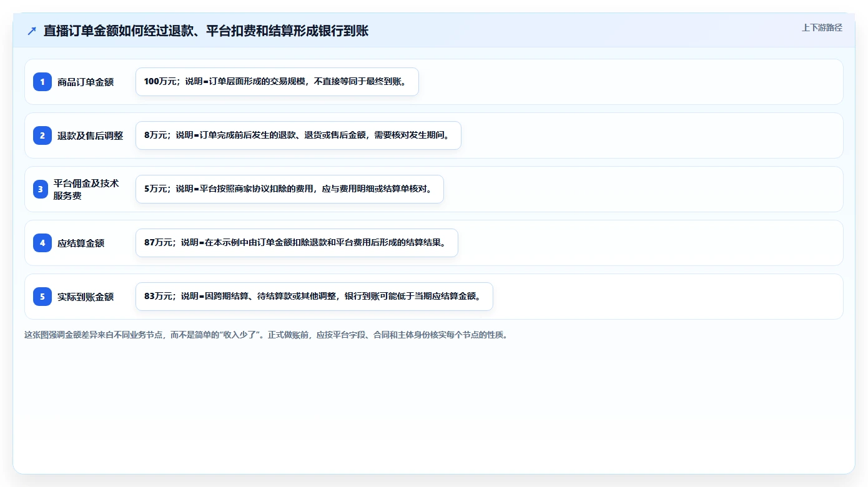868x487 pixels.
Task: Click step badge 1 for 商品订单金额
Action: [42, 82]
